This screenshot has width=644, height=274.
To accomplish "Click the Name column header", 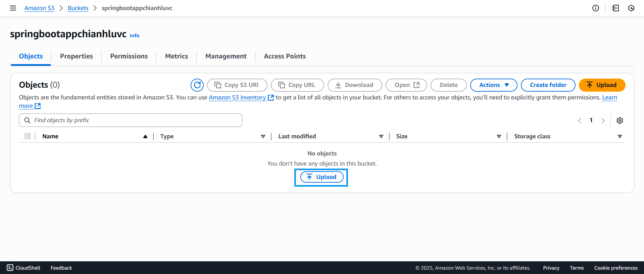I will click(x=50, y=136).
